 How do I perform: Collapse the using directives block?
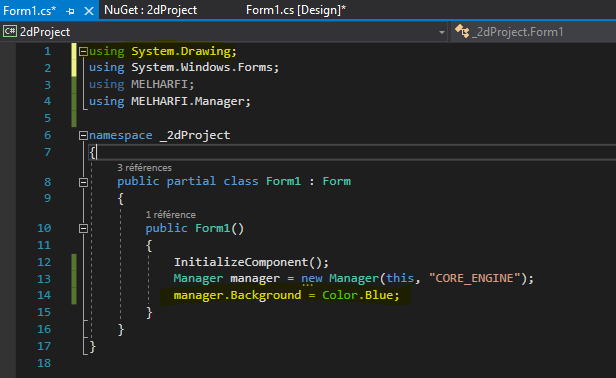tap(83, 51)
